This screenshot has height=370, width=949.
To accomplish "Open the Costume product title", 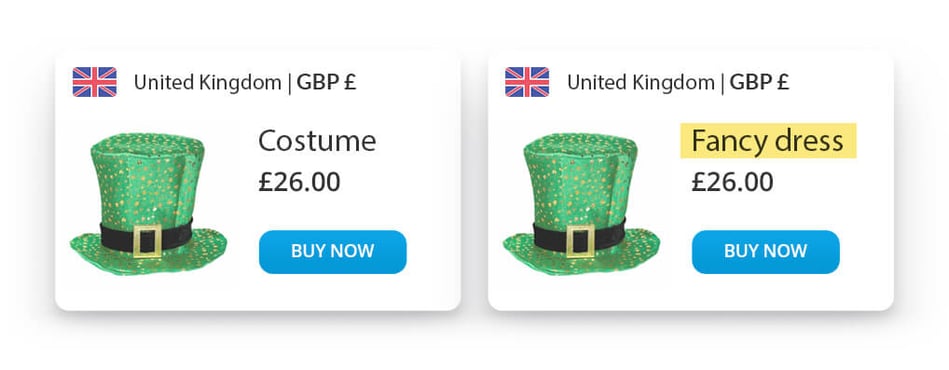I will point(317,141).
